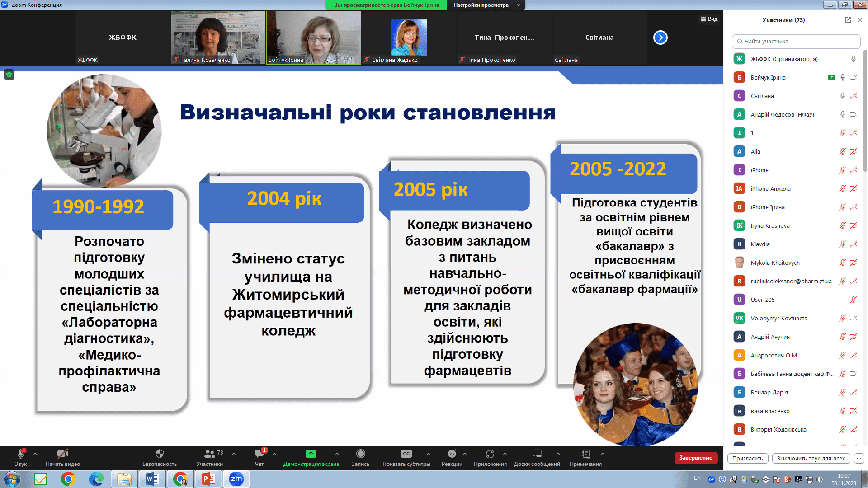The height and width of the screenshot is (488, 868).
Task: Click Выключить звук для всех button
Action: click(x=811, y=458)
